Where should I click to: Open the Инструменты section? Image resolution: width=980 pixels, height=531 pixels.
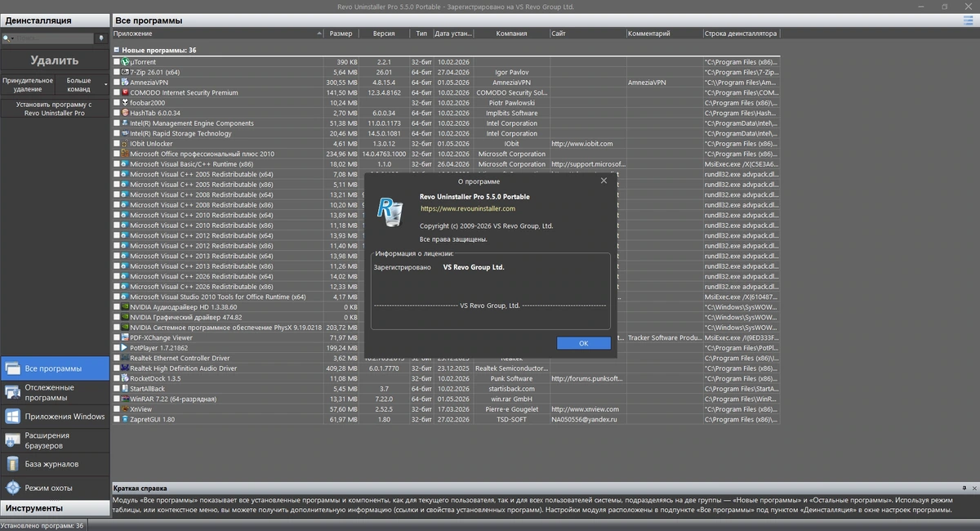[x=55, y=508]
